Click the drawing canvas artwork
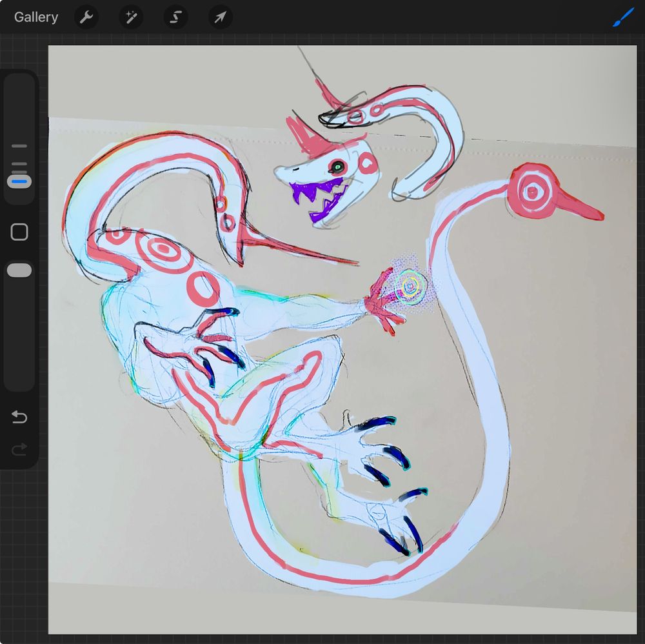Viewport: 645px width, 644px height. [342, 339]
